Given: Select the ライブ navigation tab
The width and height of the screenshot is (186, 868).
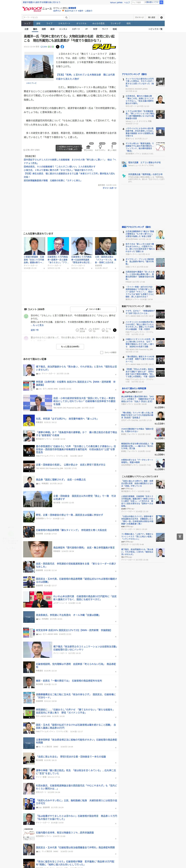Looking at the screenshot, I should tap(49, 24).
